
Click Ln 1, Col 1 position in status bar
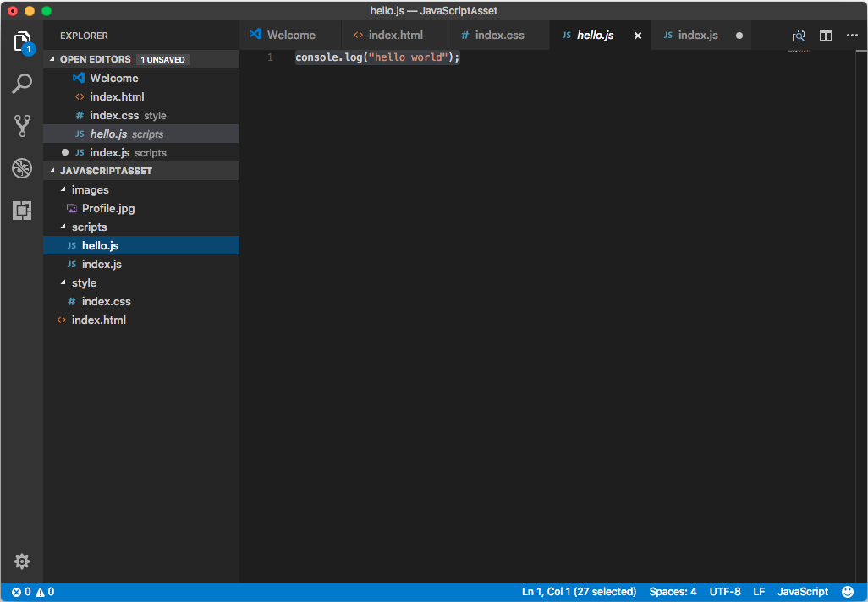(579, 592)
